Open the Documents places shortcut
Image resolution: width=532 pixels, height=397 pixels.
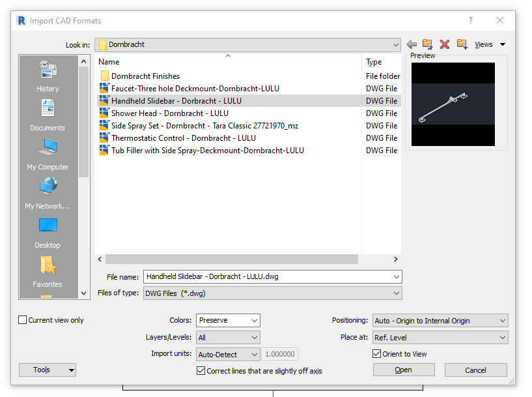48,115
